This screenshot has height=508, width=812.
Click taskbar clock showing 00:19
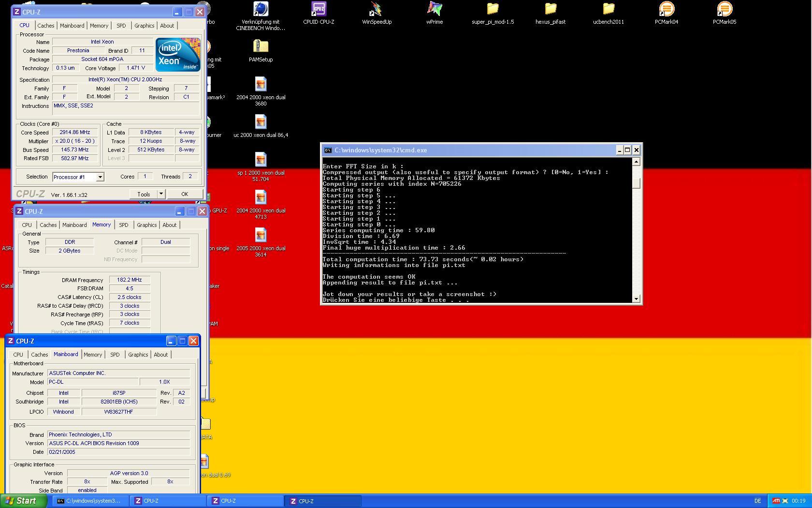pos(798,501)
